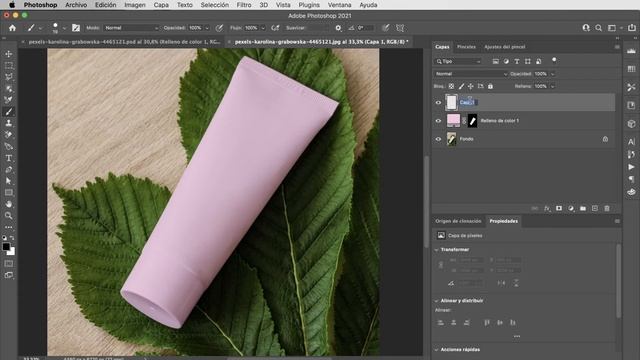Toggle layer filtering on/off switch
Screen dimensions: 640x360
tap(554, 60)
